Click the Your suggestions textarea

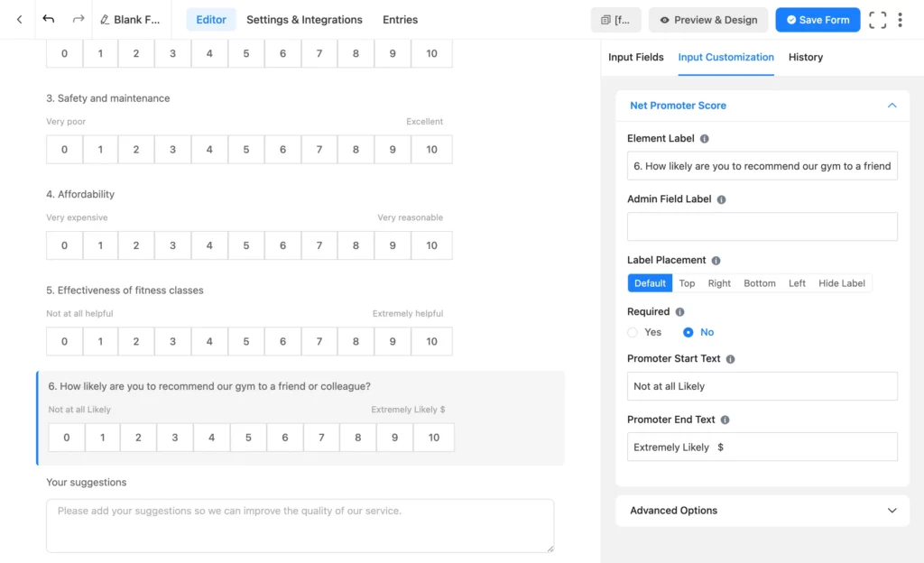click(x=300, y=526)
